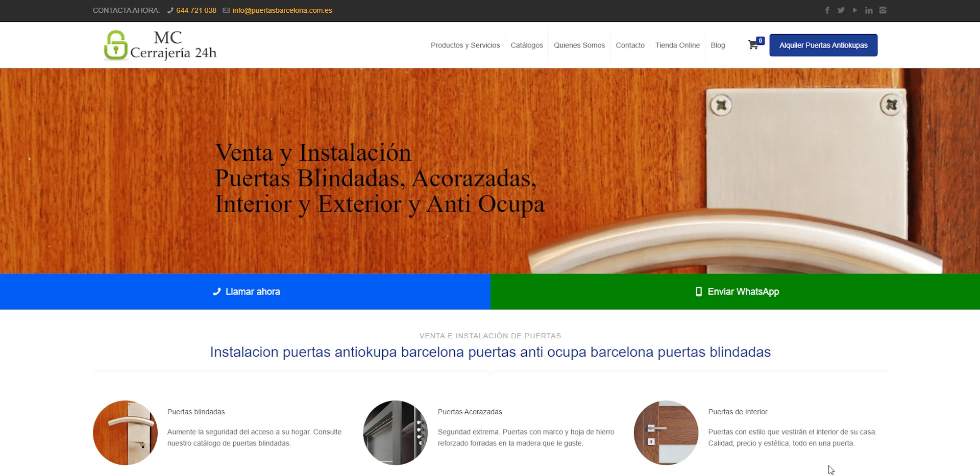Select the Quienes Somos menu item
980x476 pixels.
pos(579,45)
